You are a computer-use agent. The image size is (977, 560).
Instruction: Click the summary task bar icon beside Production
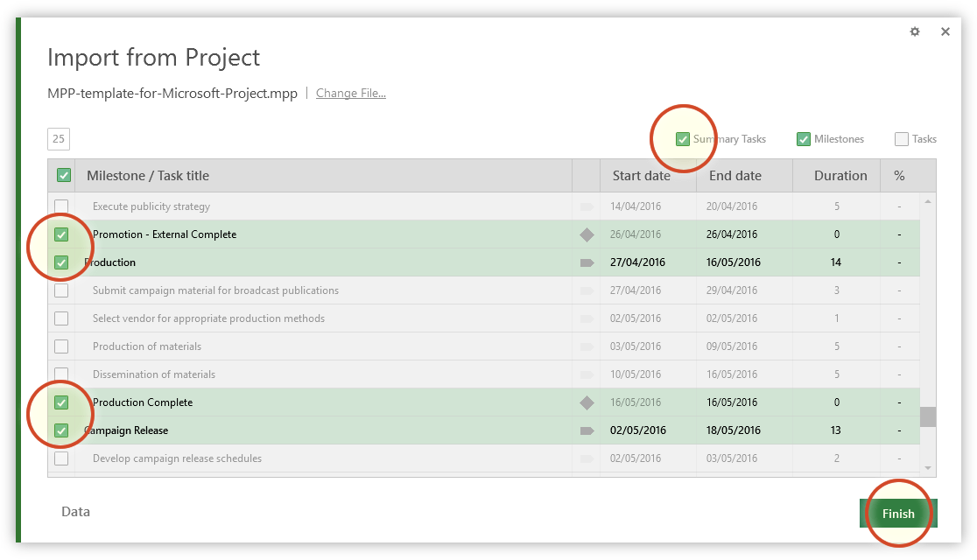pyautogui.click(x=586, y=262)
